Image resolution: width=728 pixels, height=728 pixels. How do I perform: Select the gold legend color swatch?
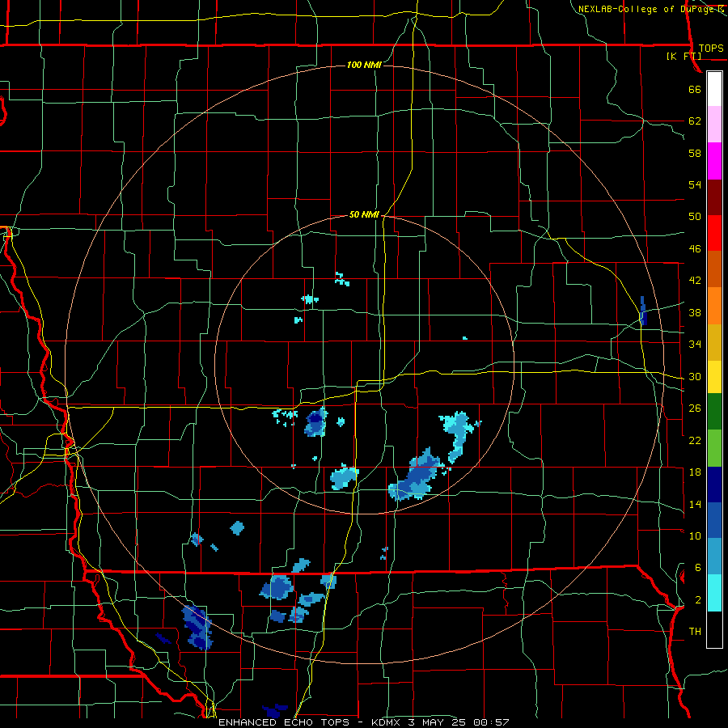[x=714, y=342]
